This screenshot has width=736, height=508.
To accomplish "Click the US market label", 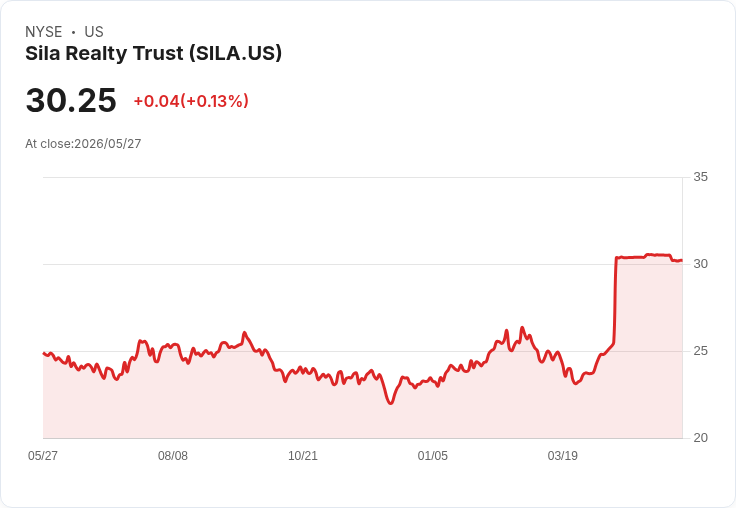I will tap(94, 32).
